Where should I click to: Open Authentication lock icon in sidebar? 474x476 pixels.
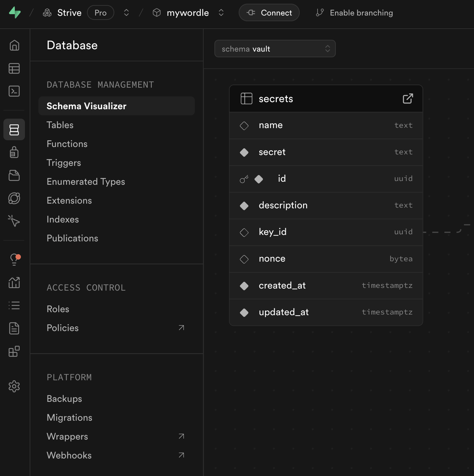[x=14, y=152]
